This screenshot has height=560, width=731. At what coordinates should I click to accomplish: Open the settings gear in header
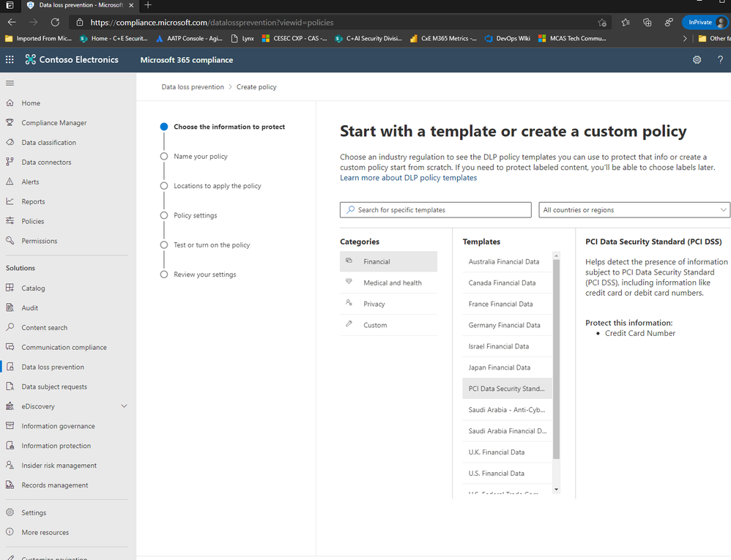pos(697,59)
